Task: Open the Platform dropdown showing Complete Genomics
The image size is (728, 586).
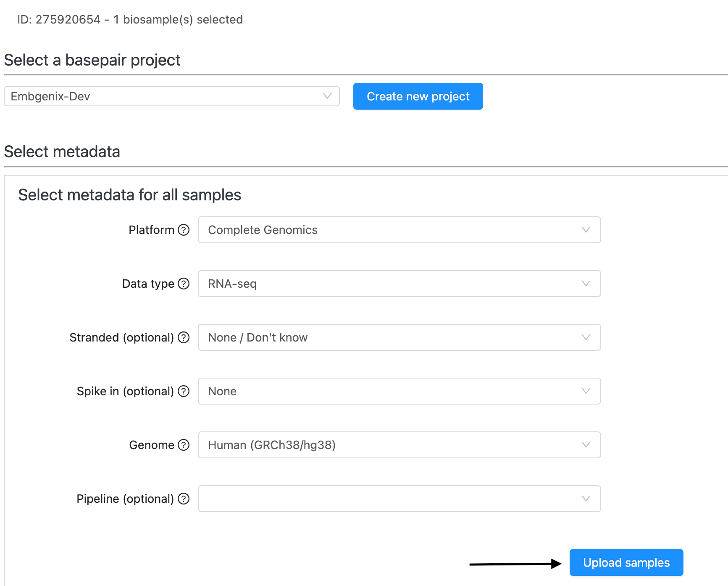Action: [399, 230]
